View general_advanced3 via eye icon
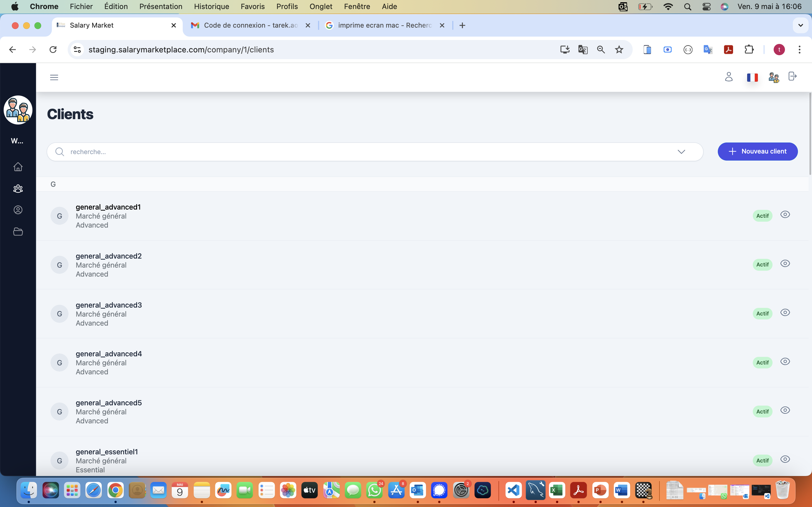812x507 pixels. [x=785, y=313]
